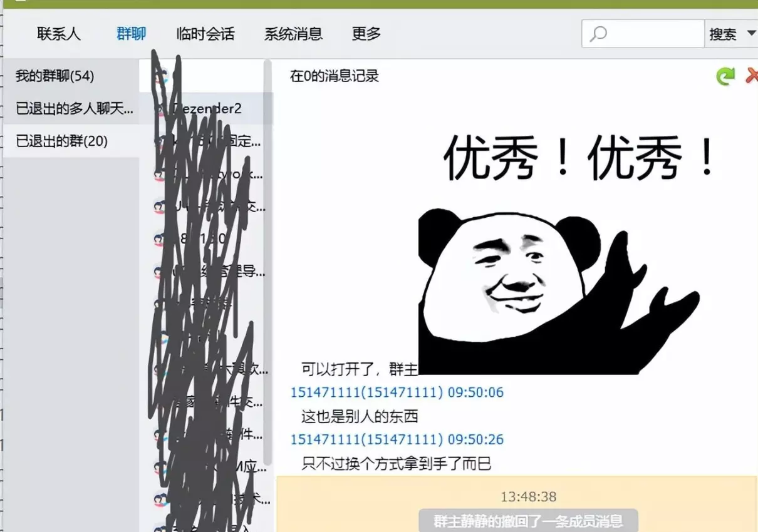Click the 搜索 button
The width and height of the screenshot is (758, 532).
(x=722, y=34)
